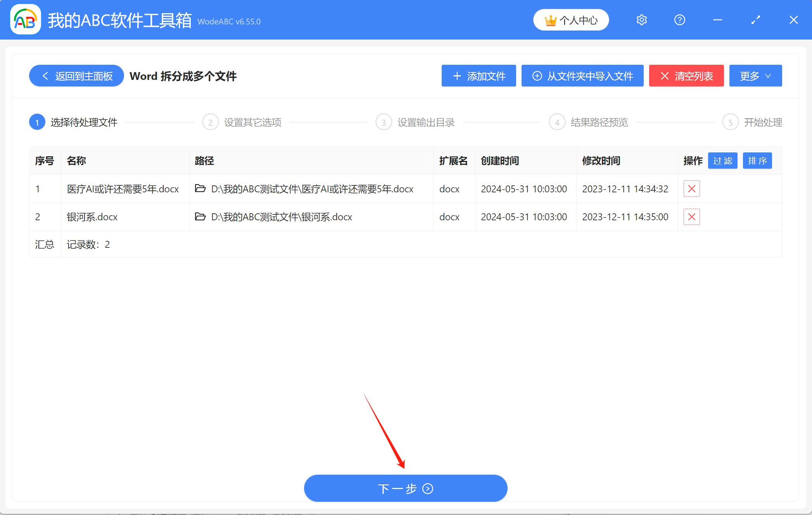Open help using the question mark icon
Viewport: 812px width, 515px height.
[x=679, y=20]
